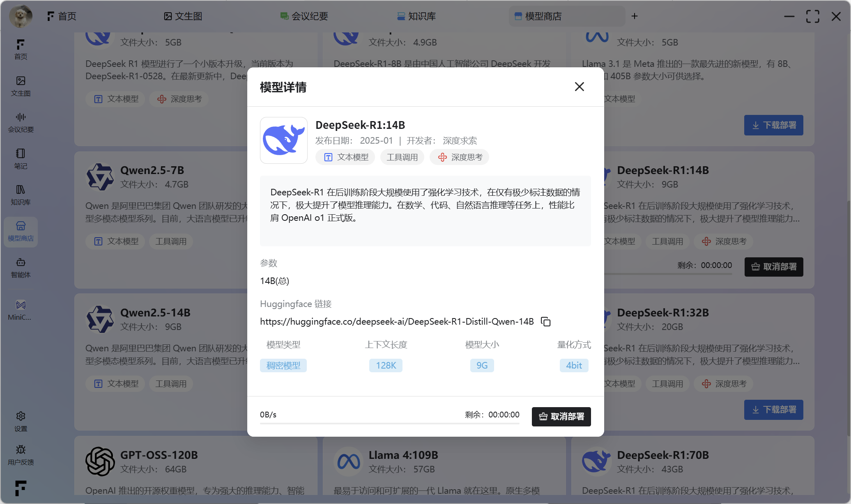Close the model details dialog
The height and width of the screenshot is (504, 851).
click(x=579, y=87)
